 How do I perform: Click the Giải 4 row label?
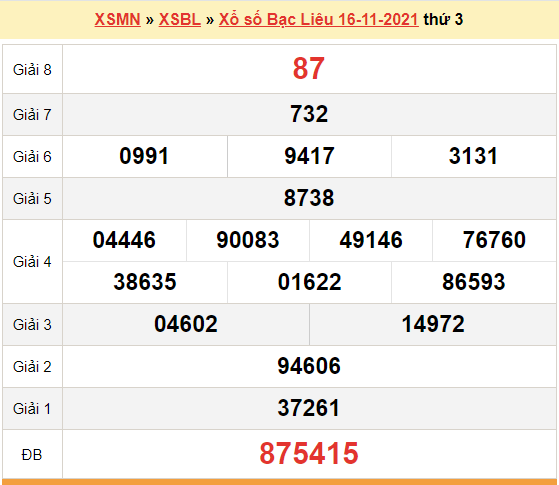point(32,262)
